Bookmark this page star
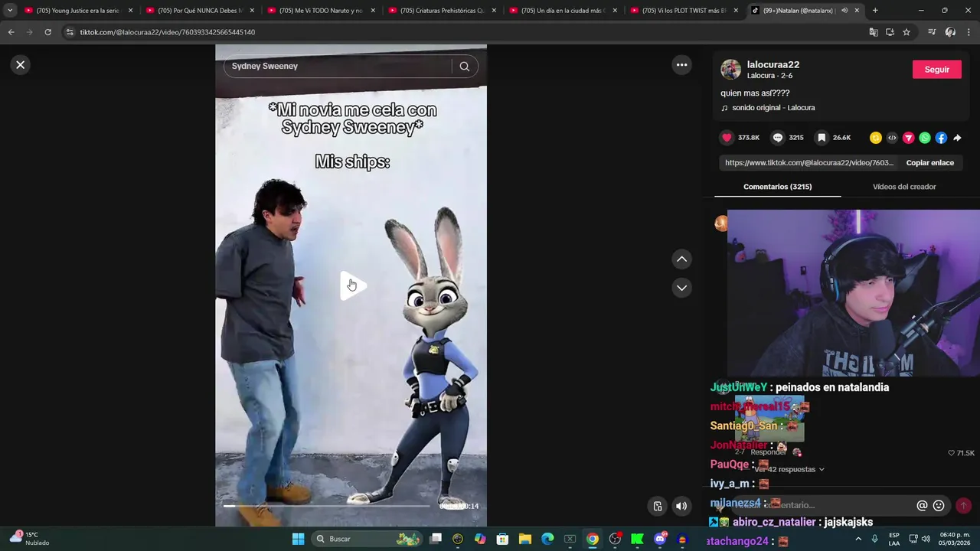Screen dimensions: 980x551 (x=906, y=32)
